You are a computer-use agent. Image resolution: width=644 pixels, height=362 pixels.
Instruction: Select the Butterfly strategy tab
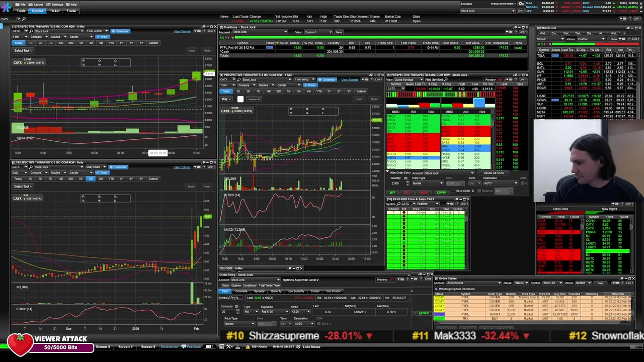point(277,291)
